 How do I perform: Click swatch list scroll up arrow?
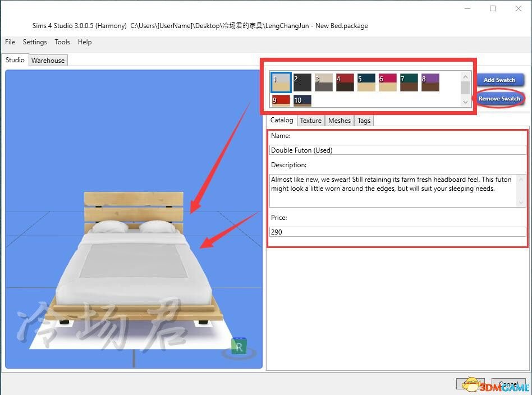(465, 77)
